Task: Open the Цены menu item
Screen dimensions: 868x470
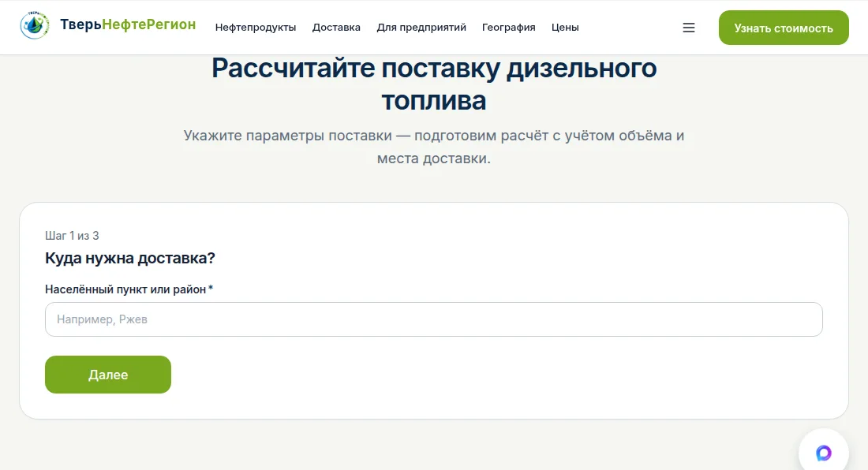Action: pos(565,28)
